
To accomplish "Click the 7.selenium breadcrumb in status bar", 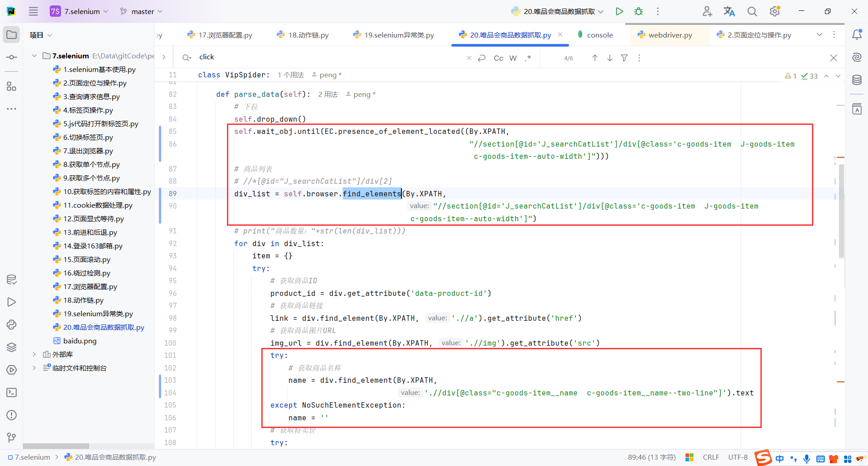I will tap(29, 457).
